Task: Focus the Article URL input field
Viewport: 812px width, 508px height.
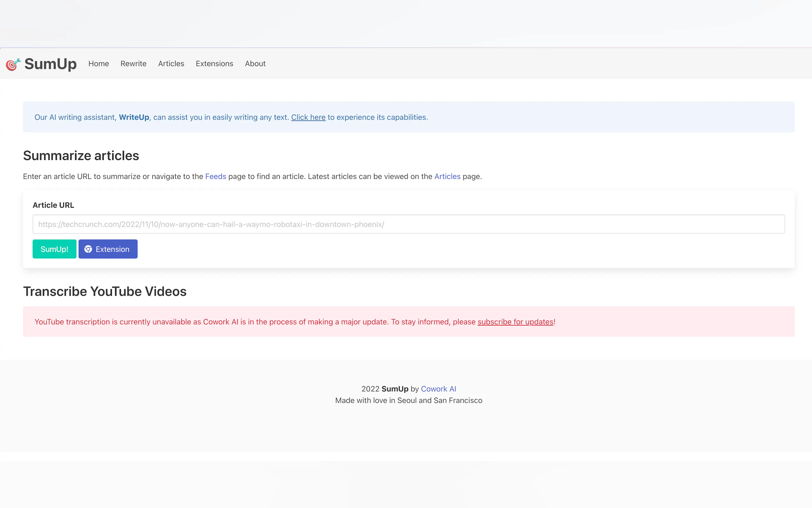Action: pyautogui.click(x=408, y=224)
